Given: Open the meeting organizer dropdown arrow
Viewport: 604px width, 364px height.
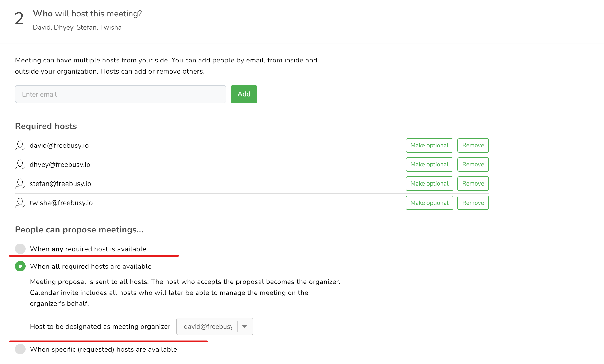Looking at the screenshot, I should (244, 326).
